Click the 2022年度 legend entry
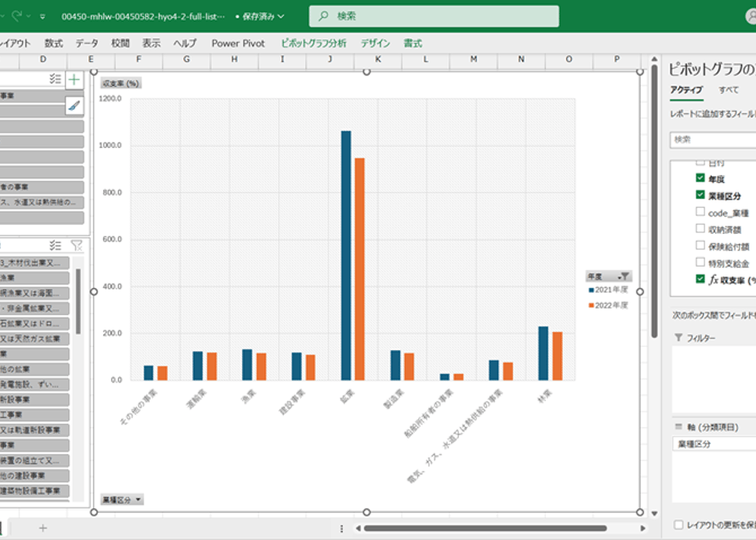 pyautogui.click(x=608, y=306)
